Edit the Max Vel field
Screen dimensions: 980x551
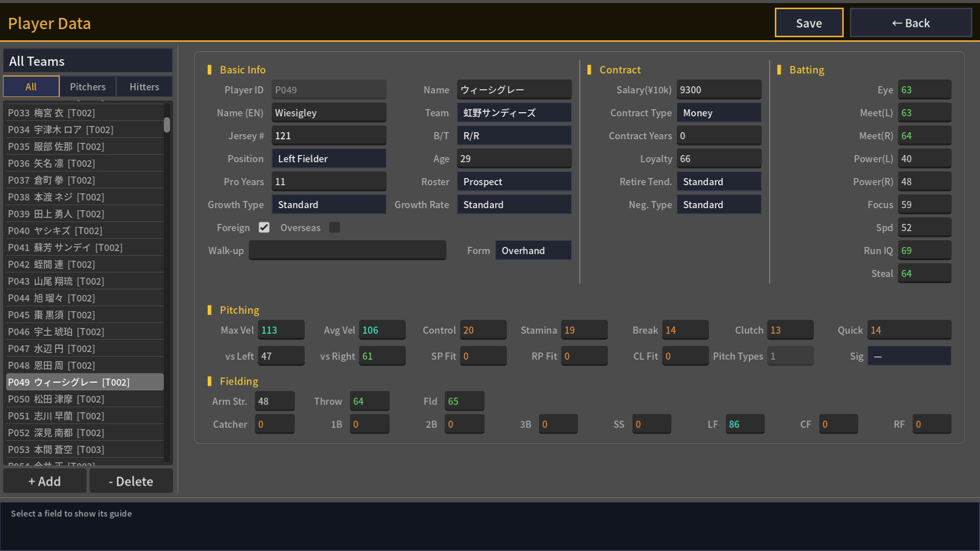281,330
